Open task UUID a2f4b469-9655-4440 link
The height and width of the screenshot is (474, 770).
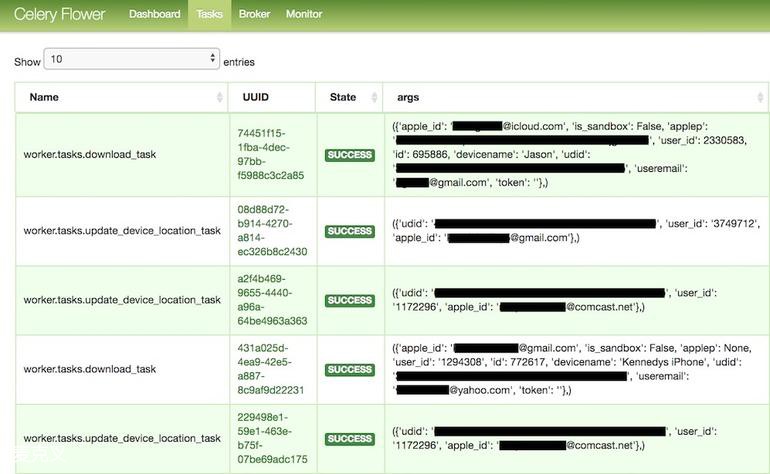pyautogui.click(x=272, y=300)
